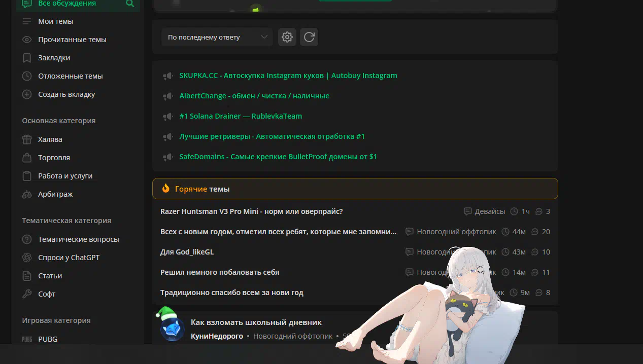
Task: Open Razer Huntsman V3 Pro Mini thread
Action: pyautogui.click(x=251, y=211)
